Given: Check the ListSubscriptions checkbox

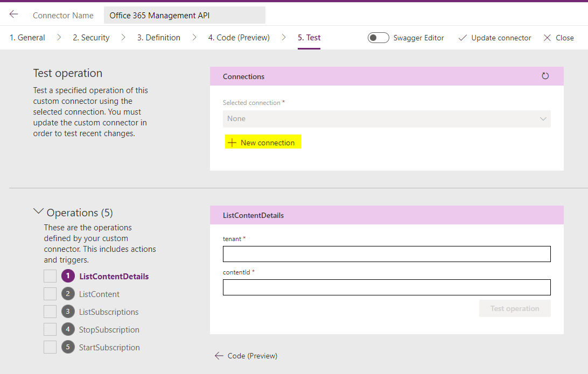Looking at the screenshot, I should pyautogui.click(x=50, y=311).
